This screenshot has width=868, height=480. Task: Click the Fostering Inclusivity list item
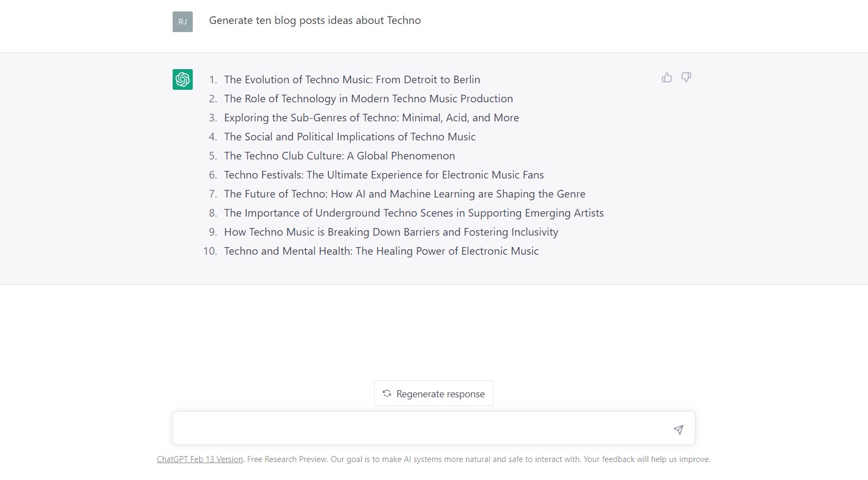[391, 232]
